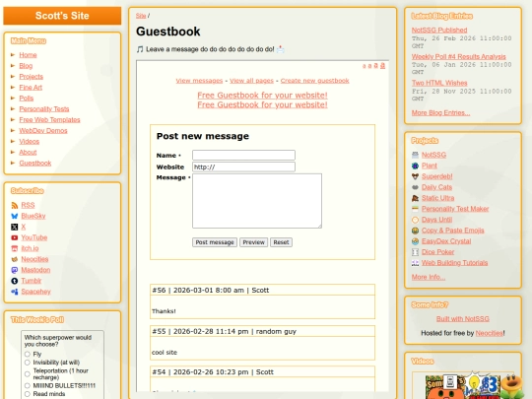
Task: Open Two HTML Wishes blog entry
Action: tap(439, 83)
